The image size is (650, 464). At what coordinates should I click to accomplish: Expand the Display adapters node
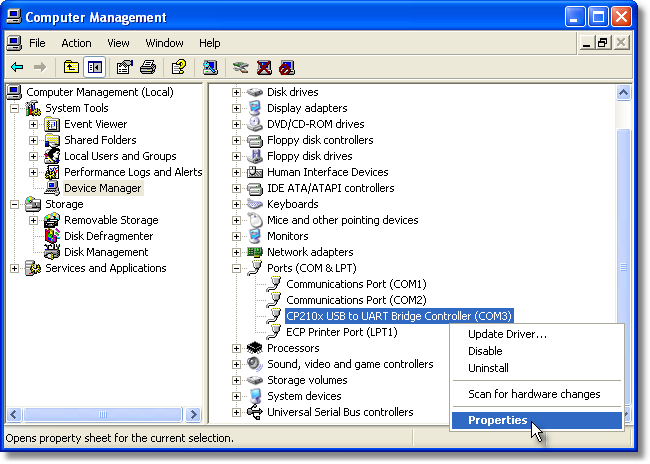pos(236,108)
